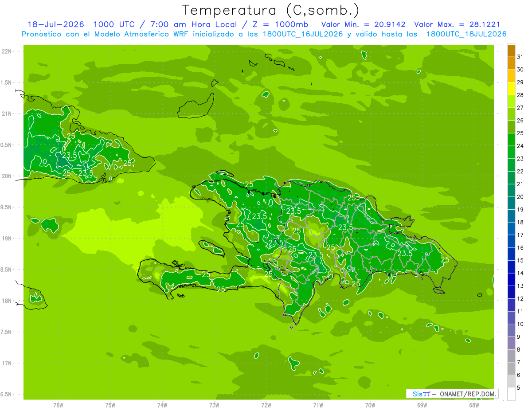Click the '18N' latitude label
This screenshot has width=532, height=411.
[x=7, y=301]
